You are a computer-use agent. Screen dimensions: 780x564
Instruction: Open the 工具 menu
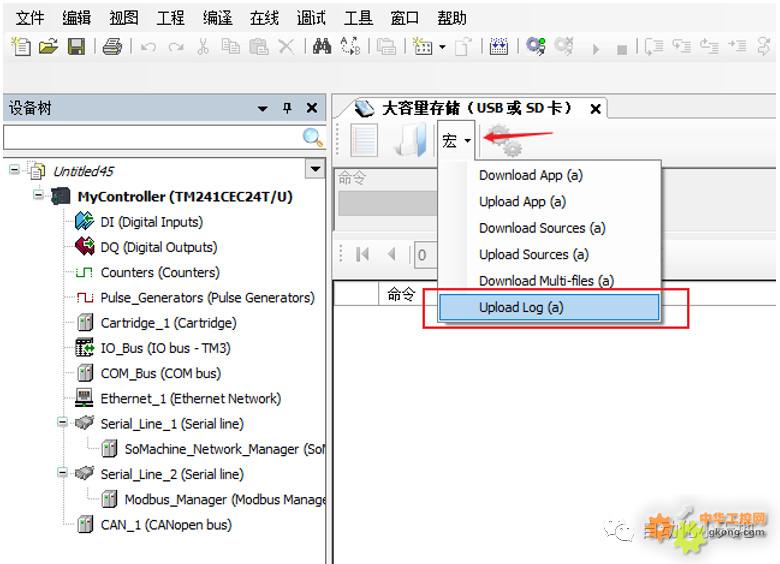pyautogui.click(x=358, y=18)
